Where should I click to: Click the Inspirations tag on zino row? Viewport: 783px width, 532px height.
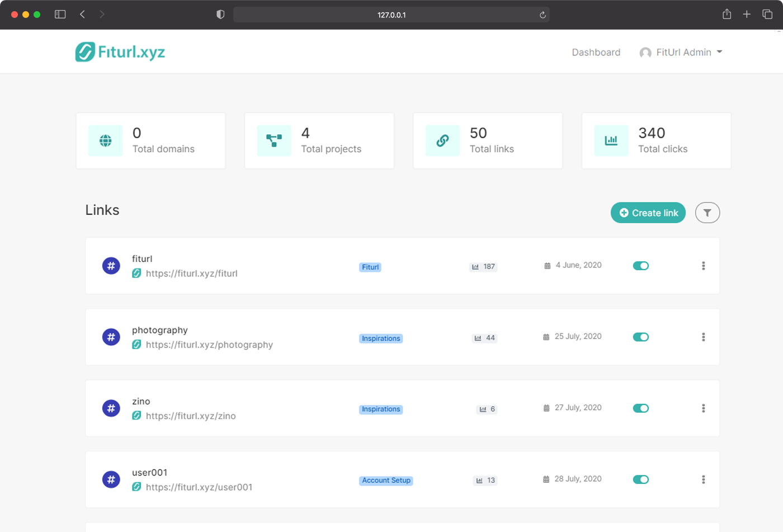(x=381, y=409)
